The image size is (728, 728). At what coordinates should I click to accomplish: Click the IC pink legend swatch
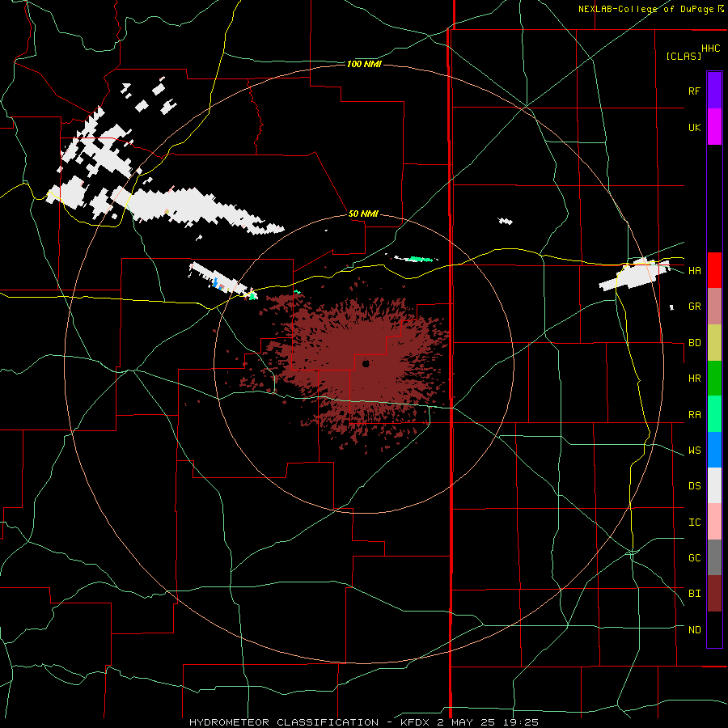(714, 522)
